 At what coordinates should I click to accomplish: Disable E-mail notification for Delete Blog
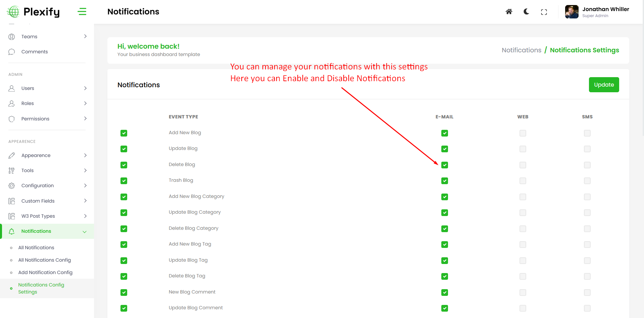pyautogui.click(x=445, y=165)
